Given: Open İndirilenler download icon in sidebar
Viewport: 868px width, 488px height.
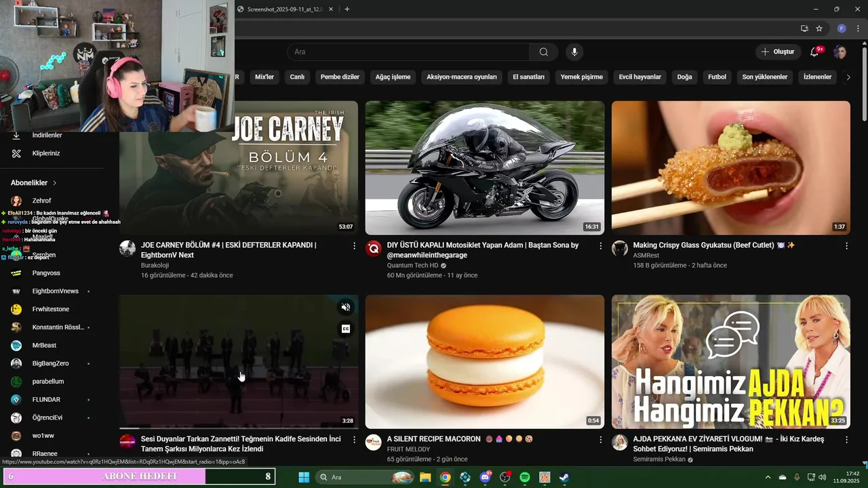Looking at the screenshot, I should click(x=16, y=136).
